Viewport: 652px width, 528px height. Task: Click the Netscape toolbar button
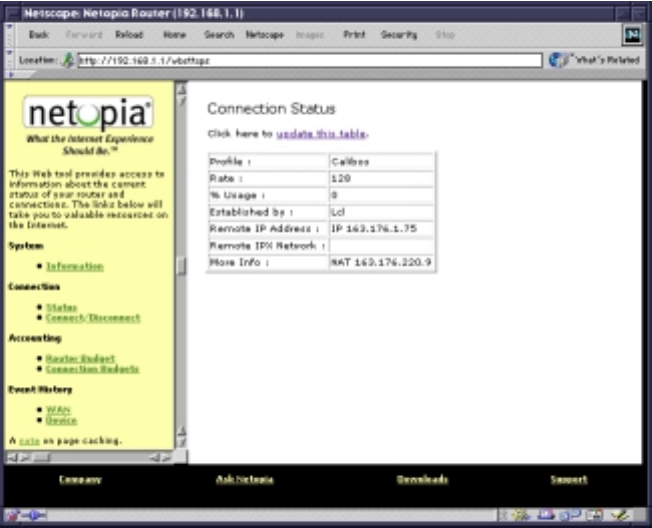[264, 35]
